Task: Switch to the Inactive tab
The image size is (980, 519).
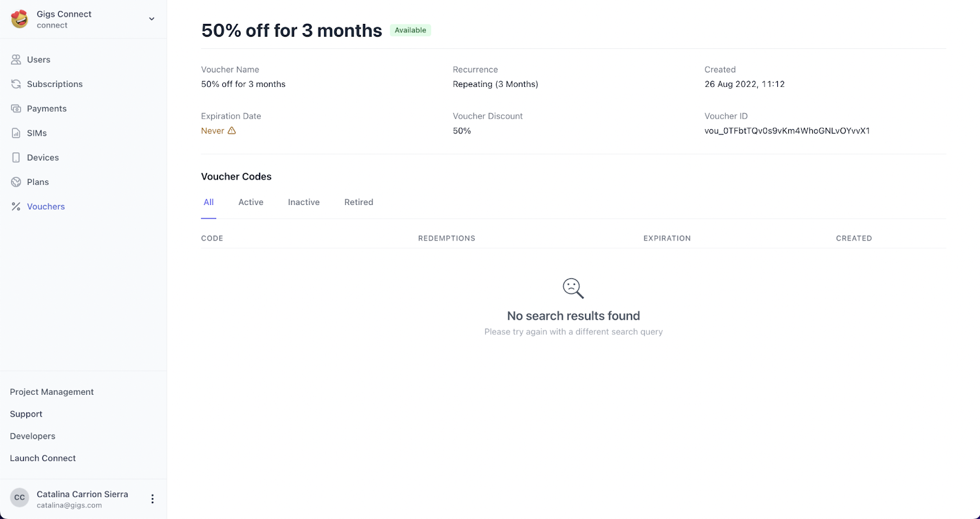Action: pos(304,202)
